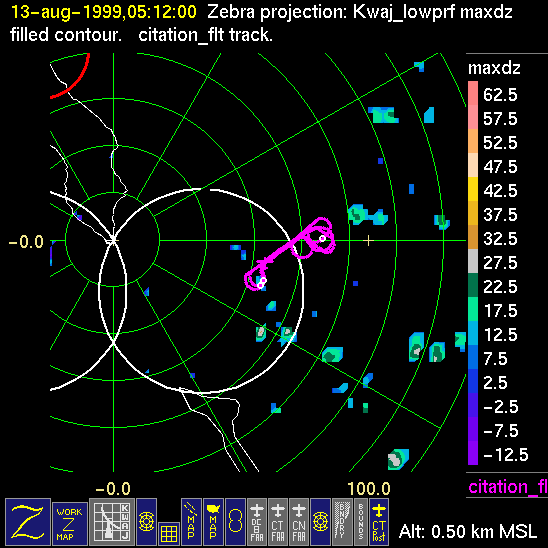Toggle the DC8 FAA aircraft track
The height and width of the screenshot is (548, 548).
[x=257, y=522]
